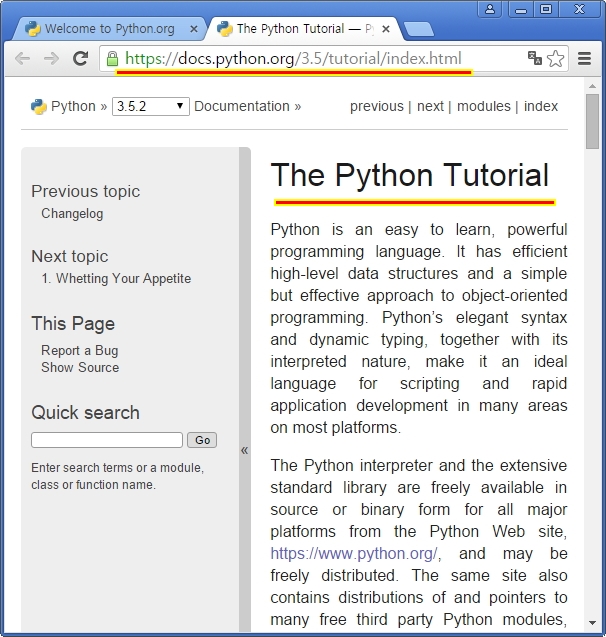Open the Chrome user profile icon
The height and width of the screenshot is (637, 606).
click(x=490, y=9)
